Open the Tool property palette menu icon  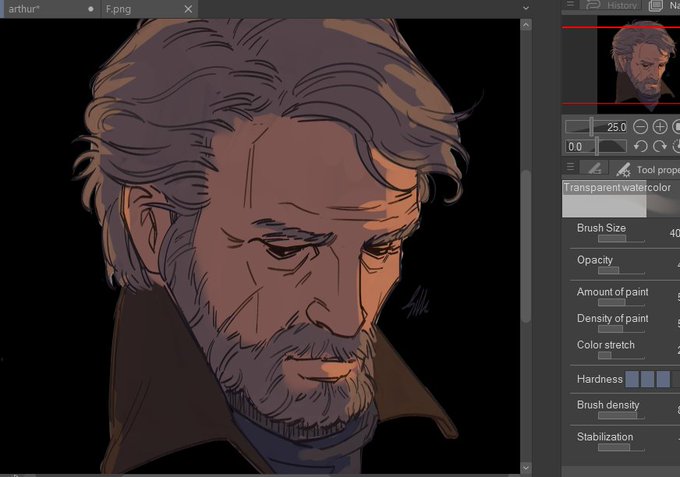coord(571,167)
